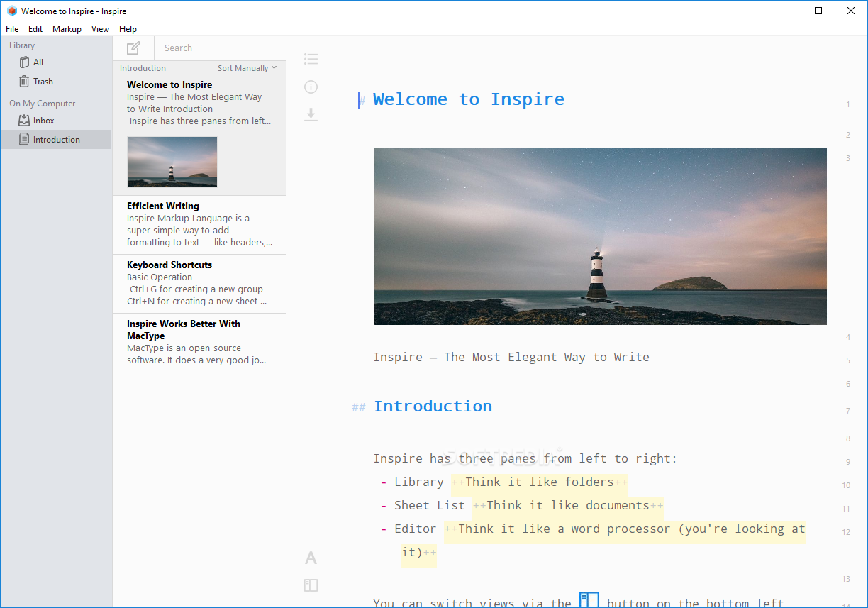Viewport: 868px width, 608px height.
Task: Click the Introduction document icon
Action: click(24, 140)
